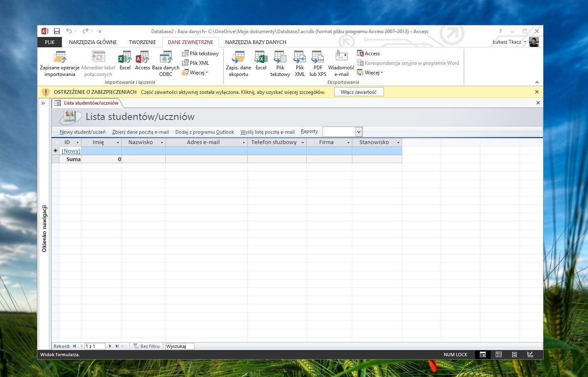Select the new record row selector asterisk
The image size is (588, 377).
[55, 151]
